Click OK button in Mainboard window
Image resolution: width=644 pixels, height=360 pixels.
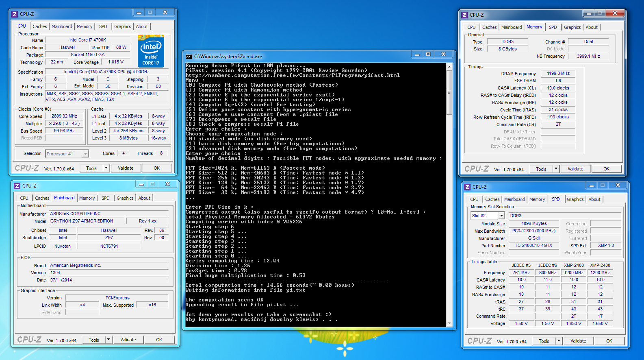[159, 340]
